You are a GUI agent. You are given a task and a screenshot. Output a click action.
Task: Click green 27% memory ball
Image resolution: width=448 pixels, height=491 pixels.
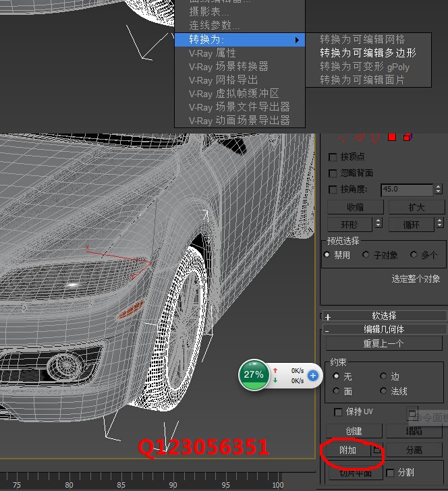tap(254, 374)
